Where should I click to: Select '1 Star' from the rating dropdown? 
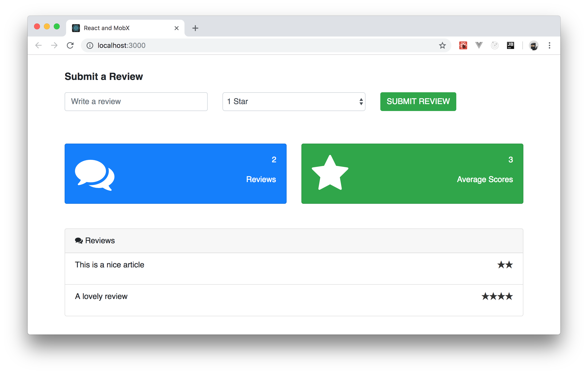(x=294, y=101)
